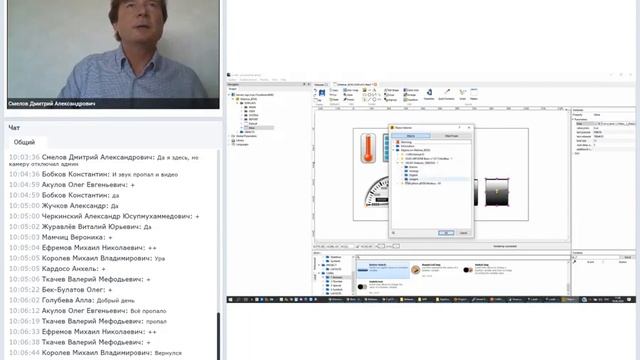Click the highlighted screen row in Navigator
Viewport: 640px width, 360px height.
[259, 128]
